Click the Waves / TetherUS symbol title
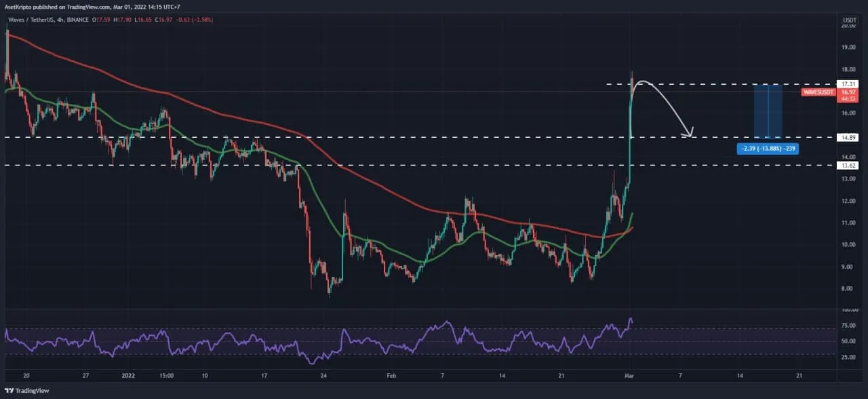 point(28,20)
